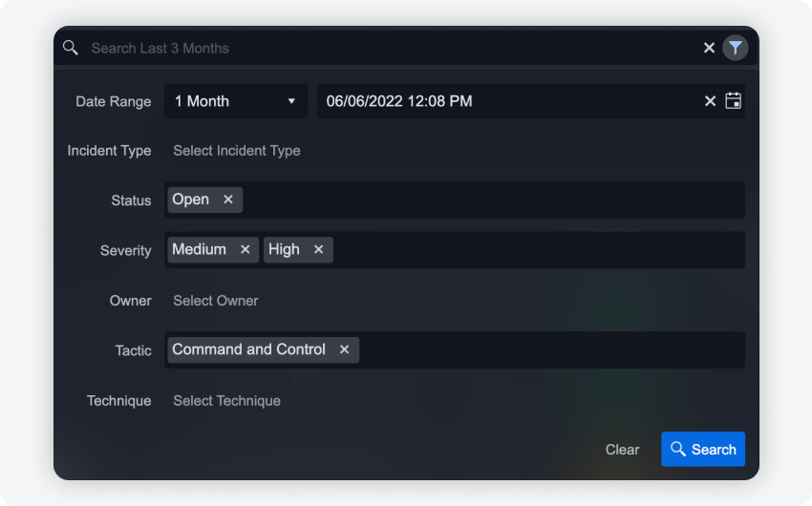Viewport: 812px width, 506px height.
Task: Open the 1 Month date range dropdown
Action: [235, 101]
